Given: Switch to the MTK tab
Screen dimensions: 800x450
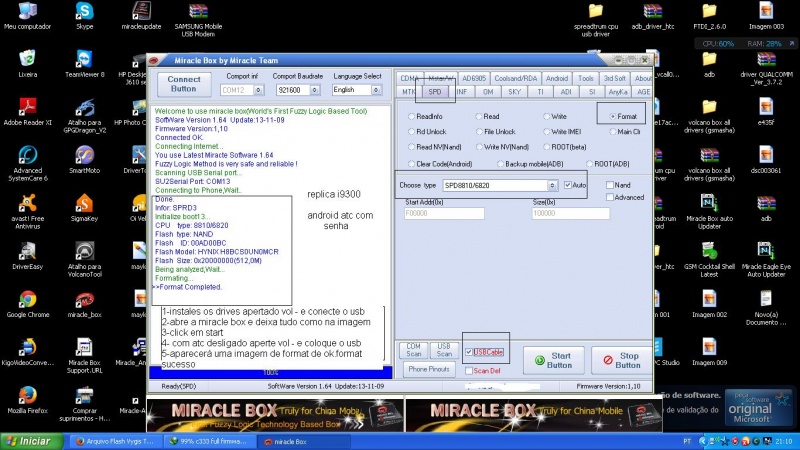Looking at the screenshot, I should click(x=409, y=92).
